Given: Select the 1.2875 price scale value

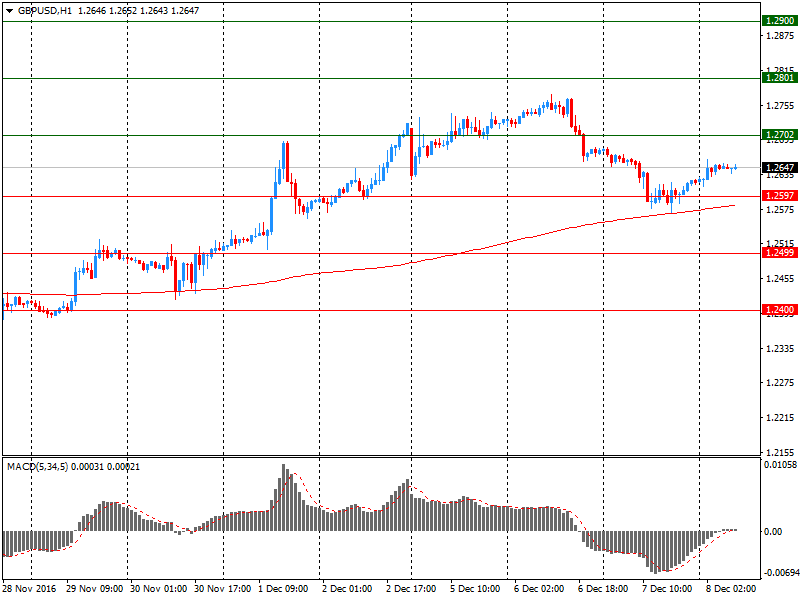Looking at the screenshot, I should click(x=781, y=36).
